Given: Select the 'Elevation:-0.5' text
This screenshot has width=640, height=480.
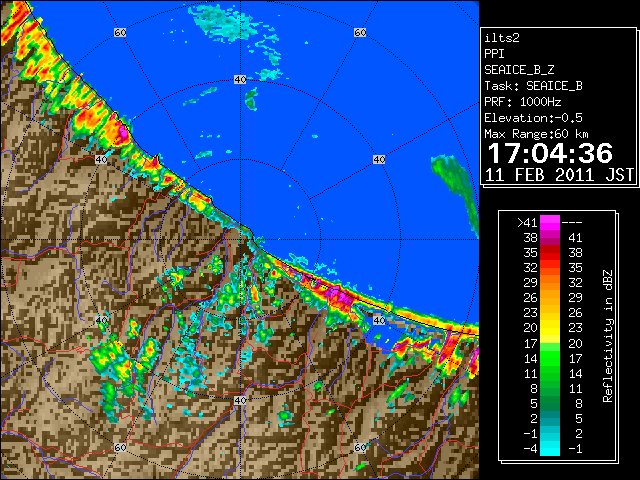Looking at the screenshot, I should click(533, 118).
